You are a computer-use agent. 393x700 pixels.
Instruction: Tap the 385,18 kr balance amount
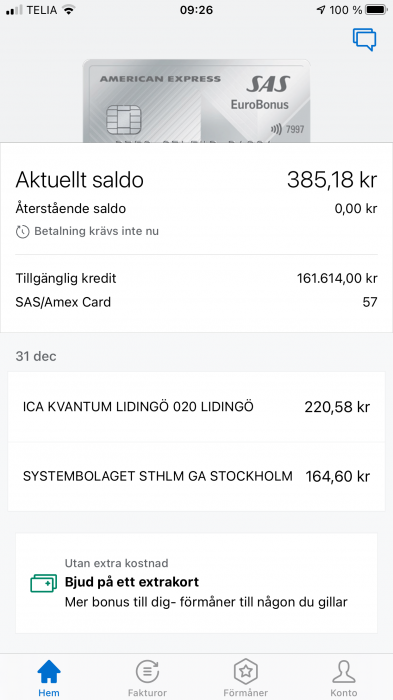click(332, 180)
